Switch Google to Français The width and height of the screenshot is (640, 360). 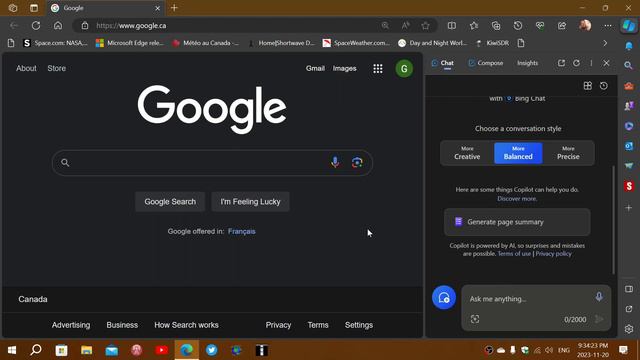point(242,231)
